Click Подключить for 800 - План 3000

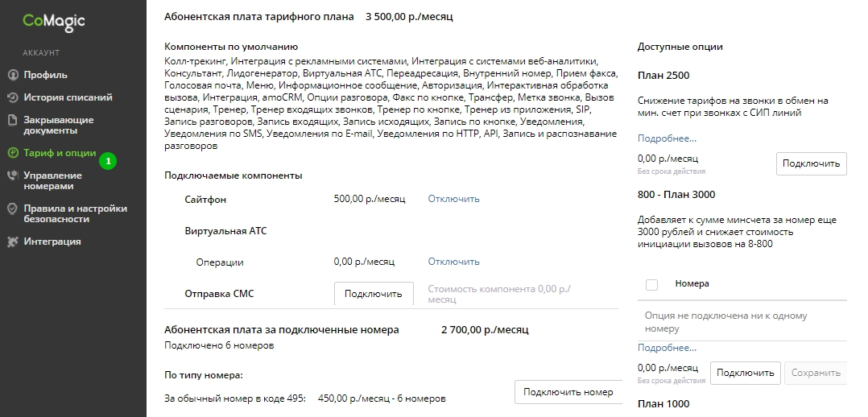coord(745,373)
